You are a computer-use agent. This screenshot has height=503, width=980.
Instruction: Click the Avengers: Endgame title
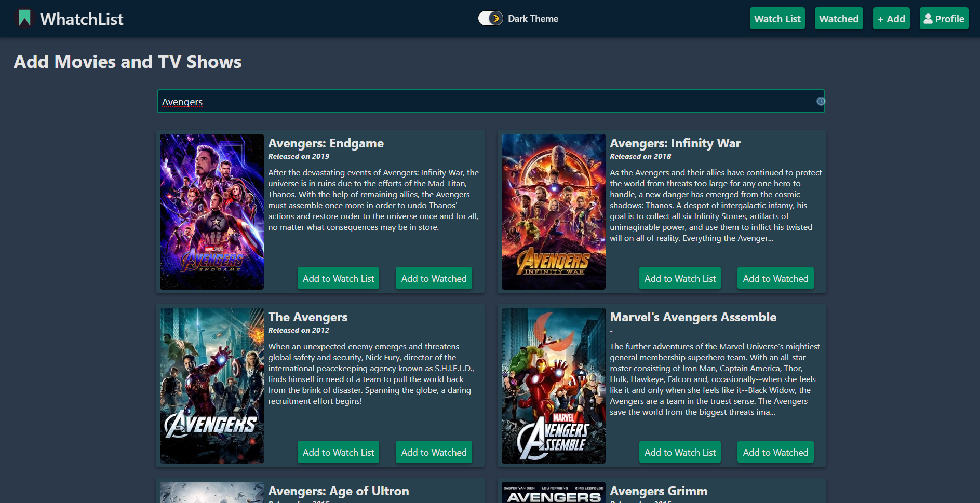coord(326,143)
